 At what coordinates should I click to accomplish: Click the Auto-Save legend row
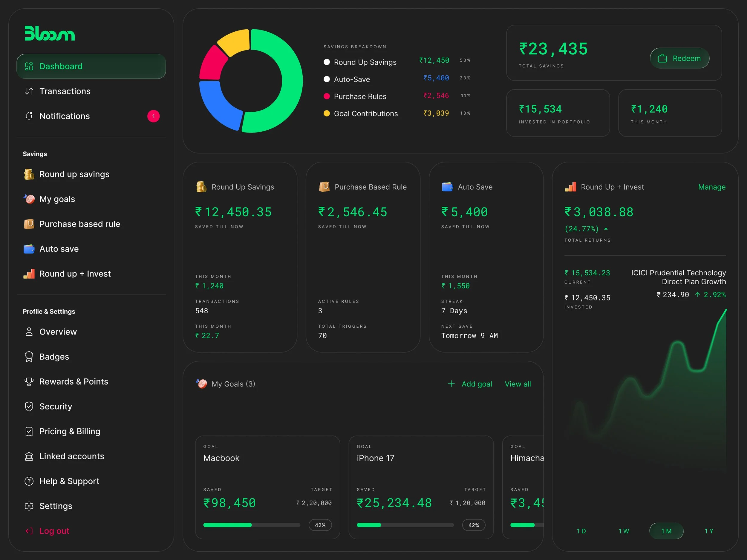[x=397, y=79]
